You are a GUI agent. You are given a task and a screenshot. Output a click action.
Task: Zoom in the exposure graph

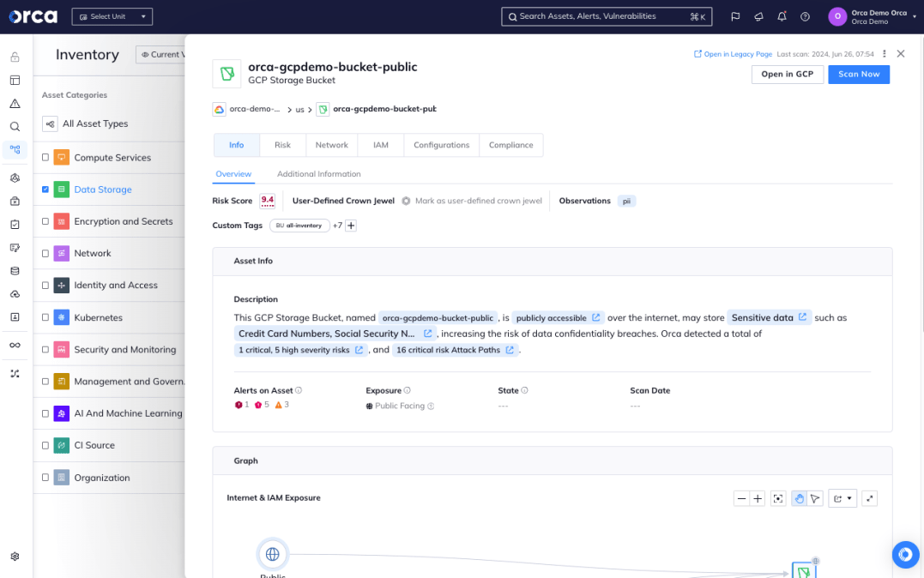tap(758, 498)
